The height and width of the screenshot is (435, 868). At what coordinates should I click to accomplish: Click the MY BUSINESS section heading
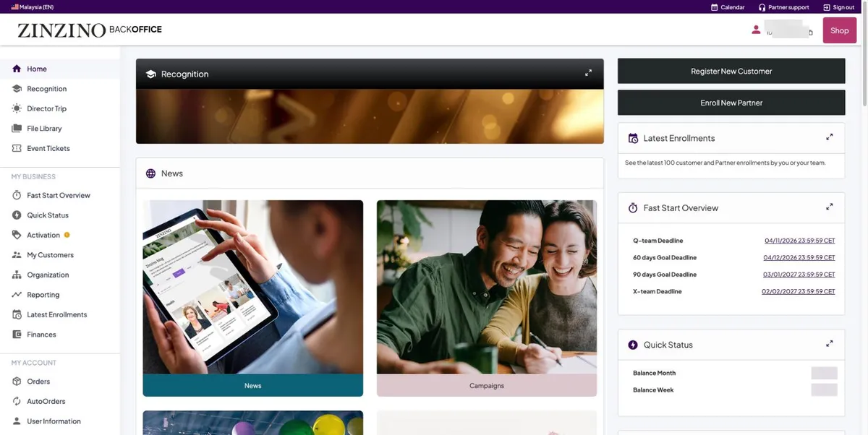33,176
